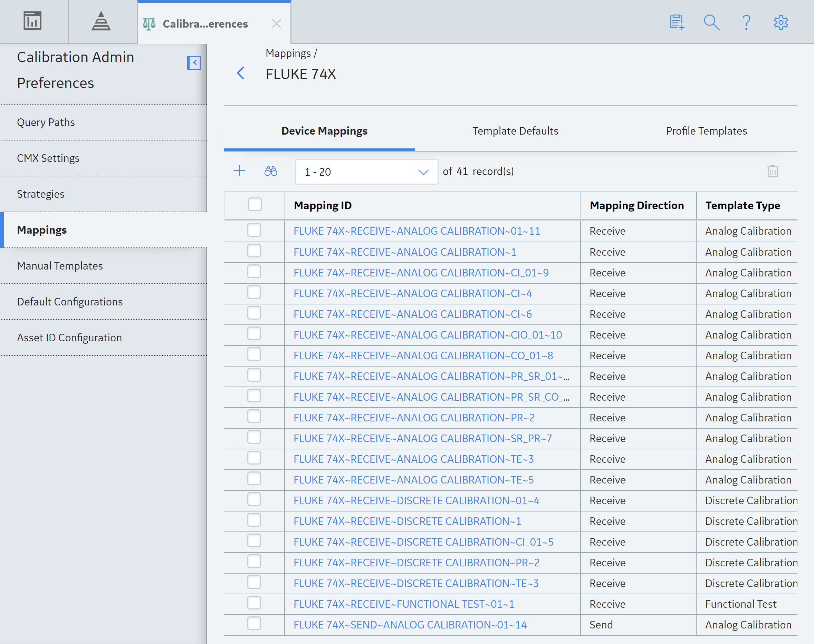Open mapping FLUKE 74X~RECEIVE~DISCRETE CALIBRATION~PR~2
The width and height of the screenshot is (814, 644).
point(416,563)
